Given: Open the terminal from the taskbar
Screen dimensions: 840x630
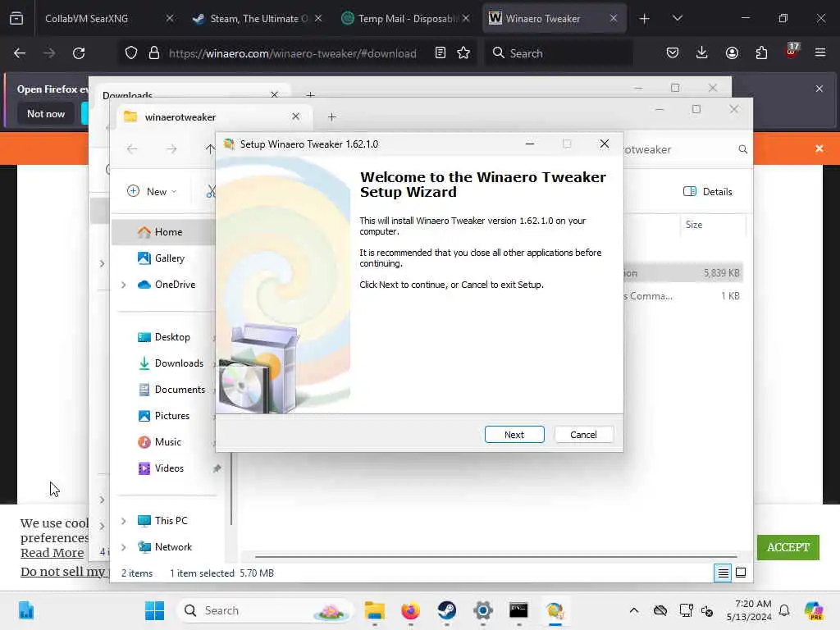Looking at the screenshot, I should click(518, 610).
